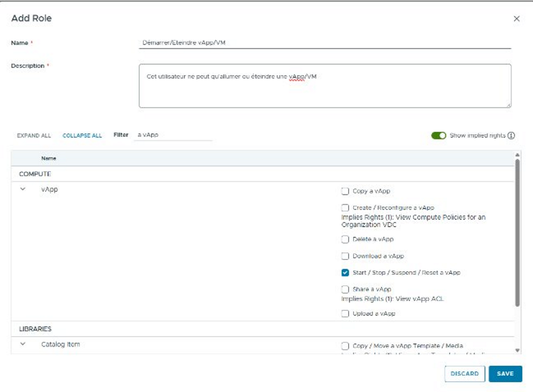Toggle the Show implied rights switch
This screenshot has width=533, height=392.
tap(438, 136)
